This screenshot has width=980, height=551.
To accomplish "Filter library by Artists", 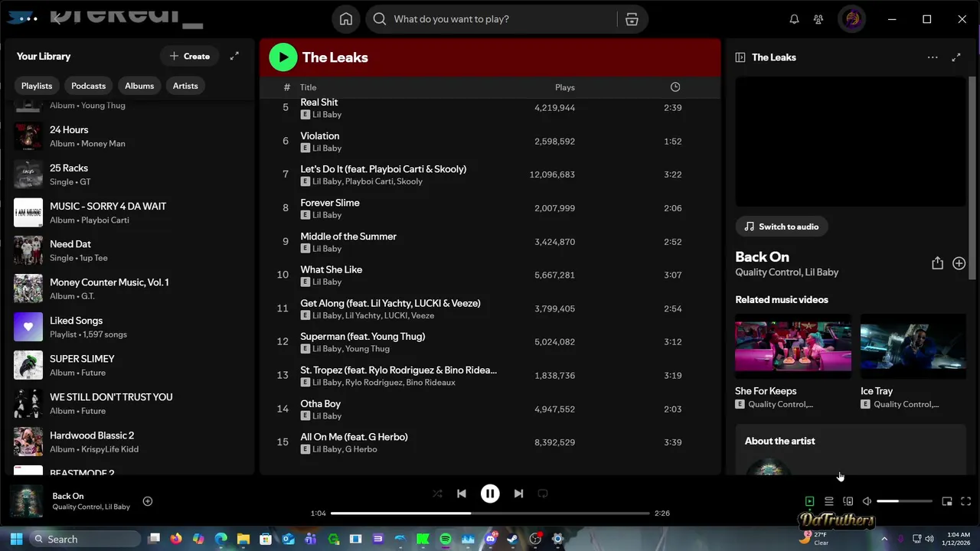I will (x=185, y=86).
